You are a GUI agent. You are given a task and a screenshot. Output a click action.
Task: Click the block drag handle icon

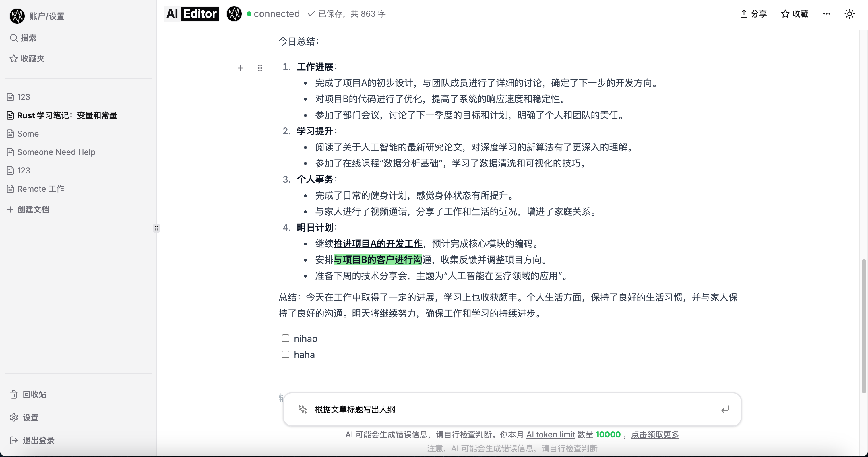pyautogui.click(x=260, y=68)
